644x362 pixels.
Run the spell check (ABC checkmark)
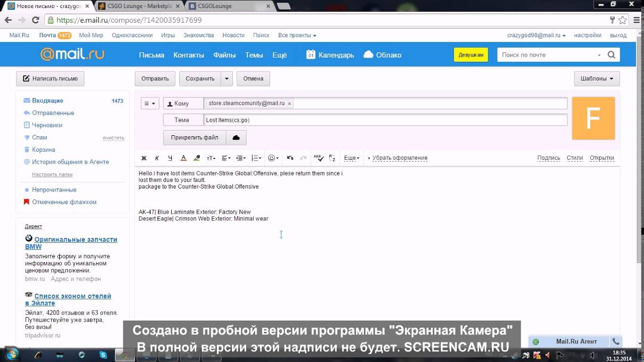click(318, 158)
